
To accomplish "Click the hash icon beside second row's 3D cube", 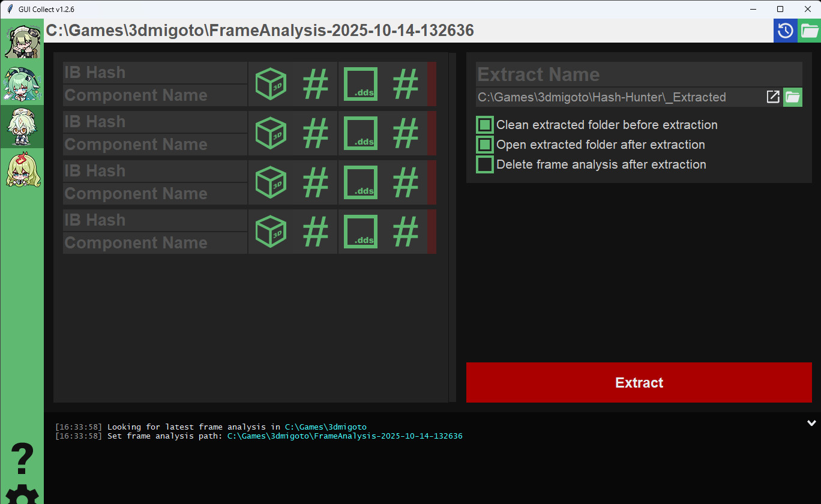I will point(316,133).
